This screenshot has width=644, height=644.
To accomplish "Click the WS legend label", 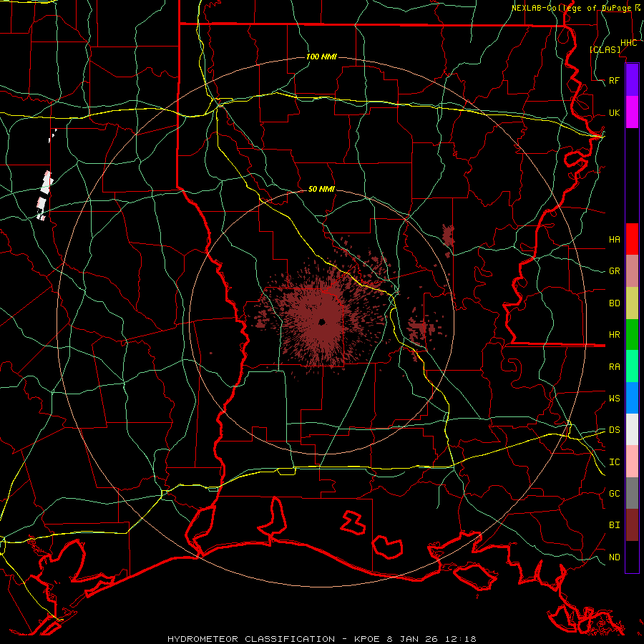I will (x=614, y=398).
